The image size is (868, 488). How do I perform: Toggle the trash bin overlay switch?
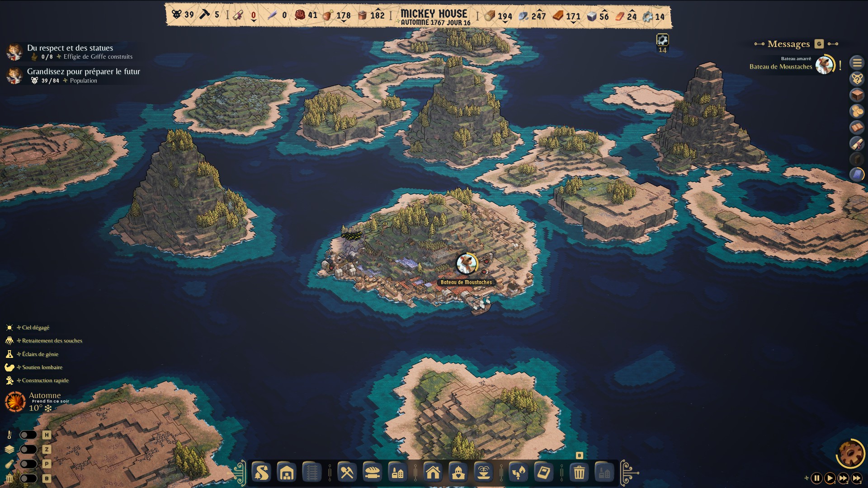point(28,478)
